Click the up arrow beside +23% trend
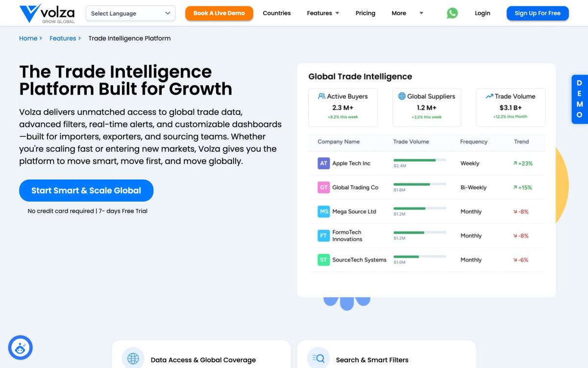 tap(515, 163)
